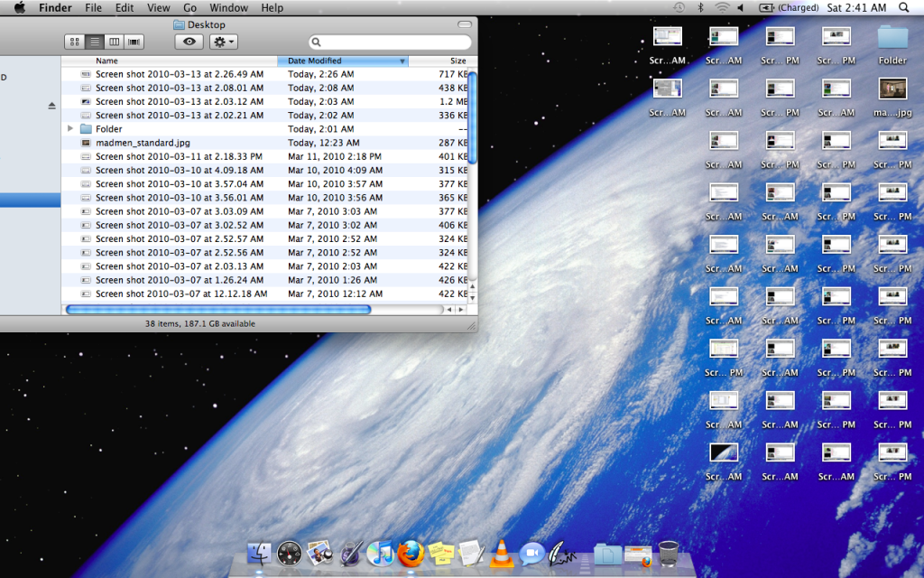Switch Finder to icon view
This screenshot has width=924, height=578.
75,42
